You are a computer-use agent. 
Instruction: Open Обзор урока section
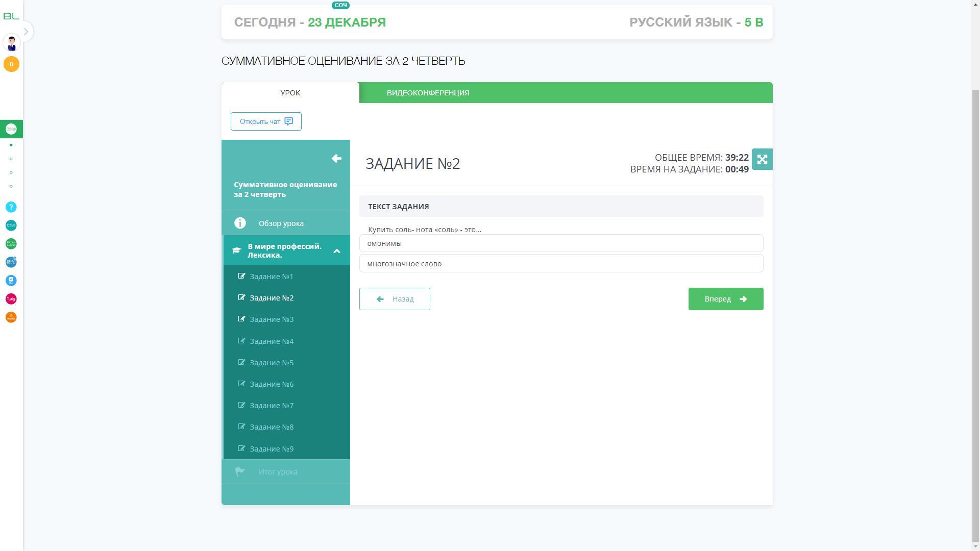point(281,223)
